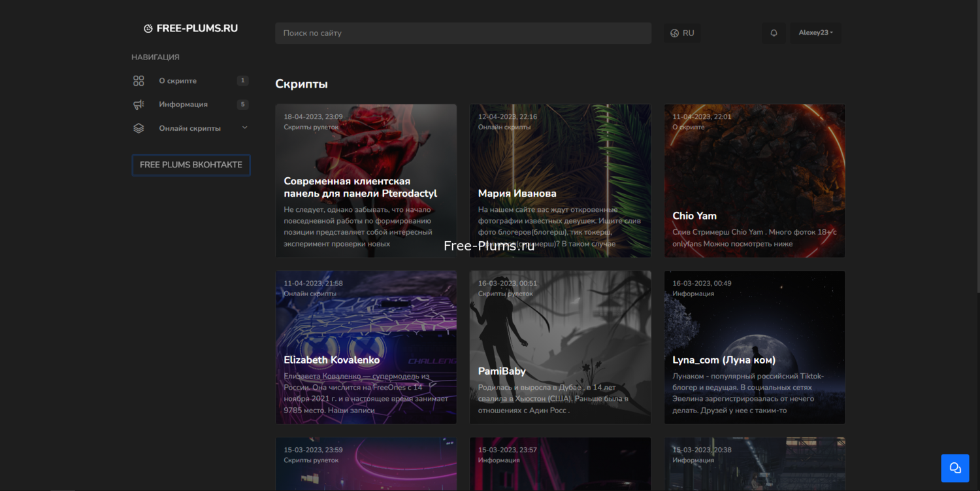Click the badge 1 next to О скрипте
Screen dimensions: 980x491
tap(242, 81)
